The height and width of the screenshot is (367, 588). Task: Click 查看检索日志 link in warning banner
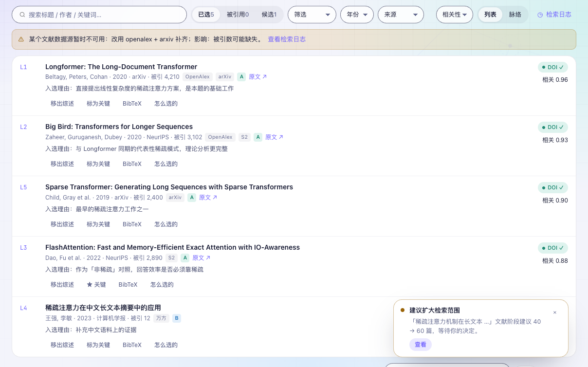point(287,39)
